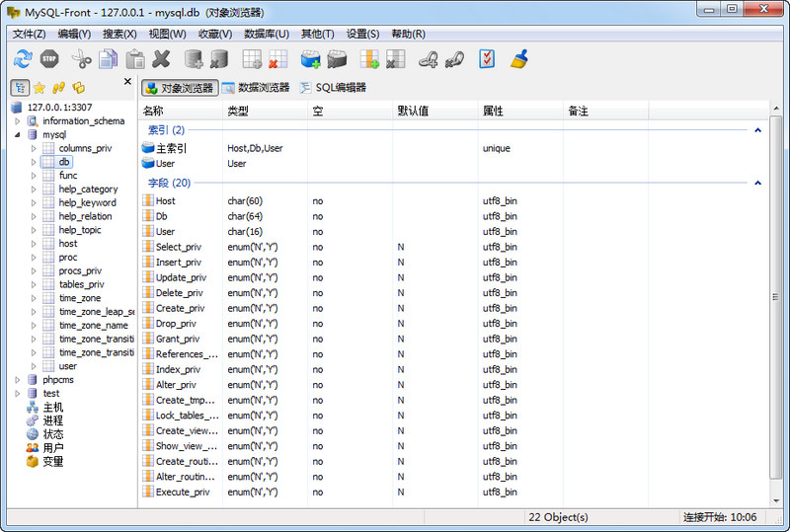Screen dimensions: 790x532
Task: Sort by the 默认值 column header
Action: 435,111
